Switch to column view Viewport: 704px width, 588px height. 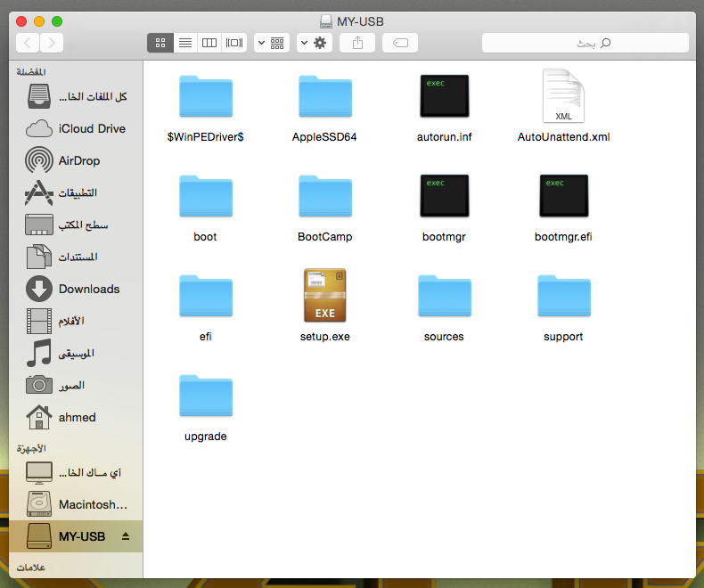point(209,43)
